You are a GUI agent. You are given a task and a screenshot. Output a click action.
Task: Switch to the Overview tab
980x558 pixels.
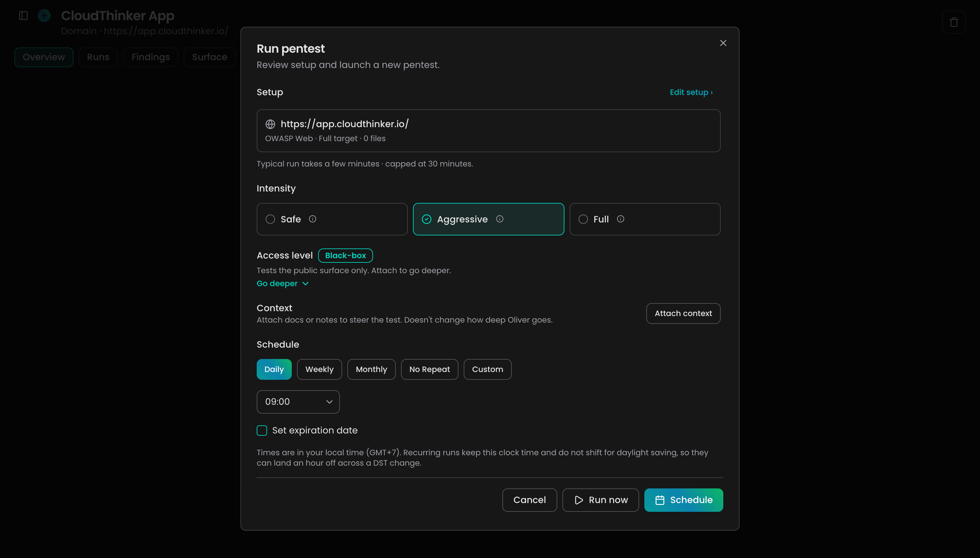44,57
